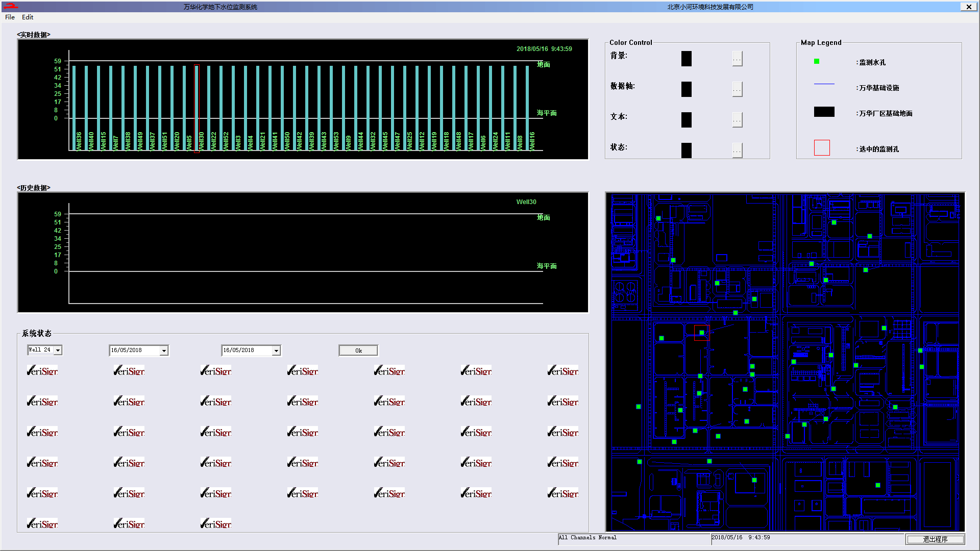The height and width of the screenshot is (551, 980).
Task: Click the Well36 label in realtime chart
Action: [79, 141]
